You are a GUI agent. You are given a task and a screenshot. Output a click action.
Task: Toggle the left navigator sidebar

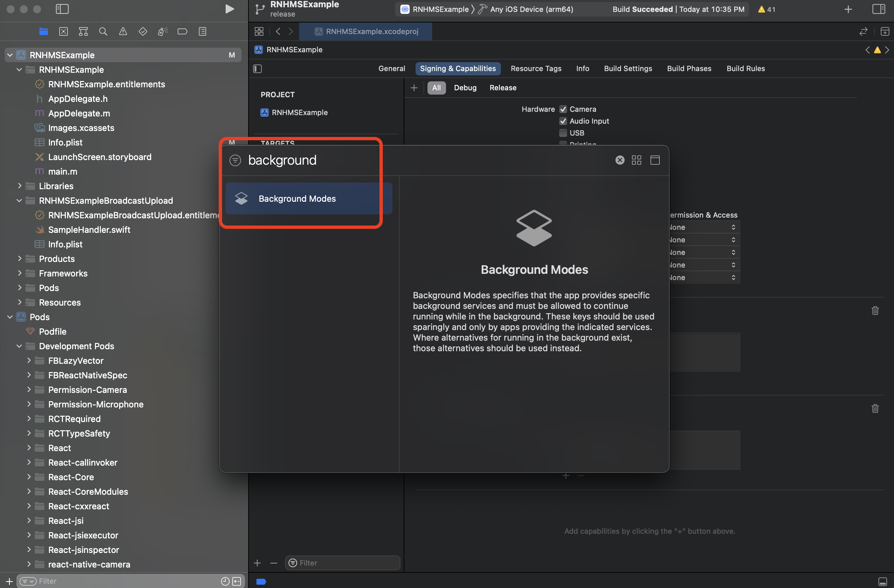click(62, 9)
